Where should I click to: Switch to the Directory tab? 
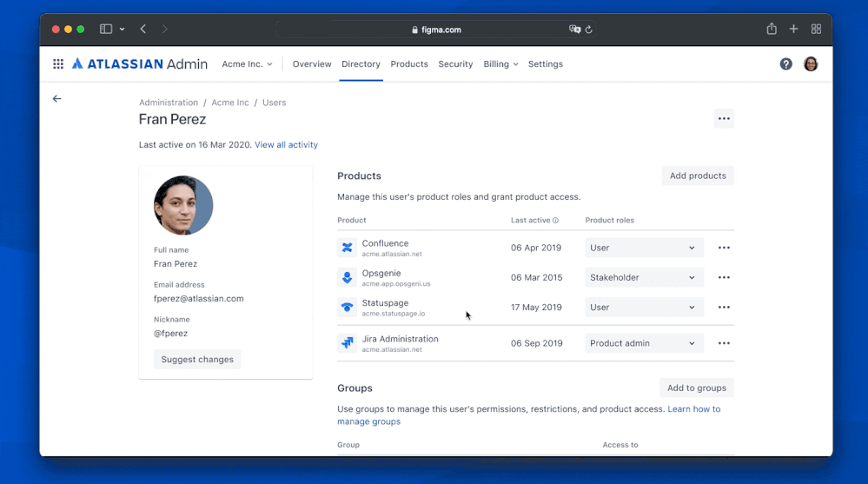point(361,64)
